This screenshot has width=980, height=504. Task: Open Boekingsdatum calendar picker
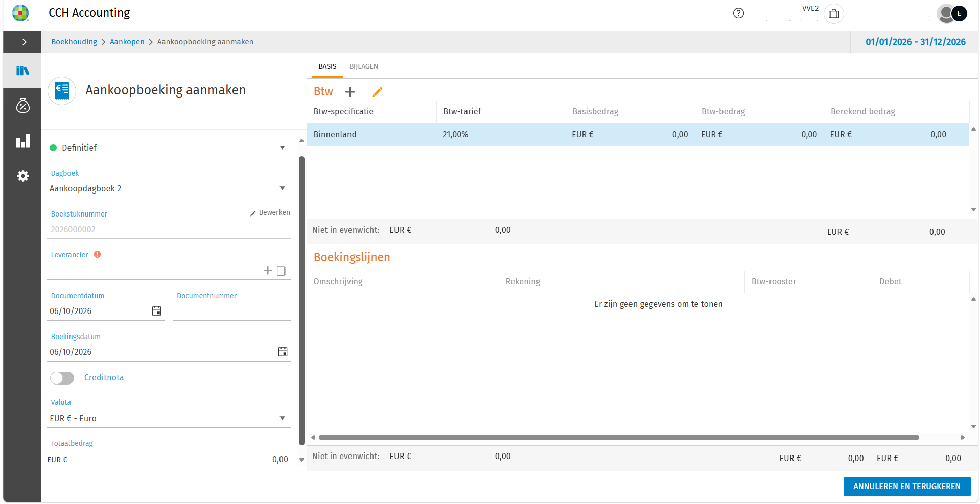[x=283, y=351]
